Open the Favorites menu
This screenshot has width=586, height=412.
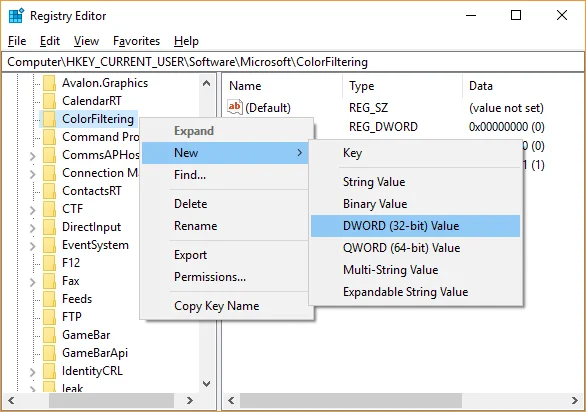(136, 41)
